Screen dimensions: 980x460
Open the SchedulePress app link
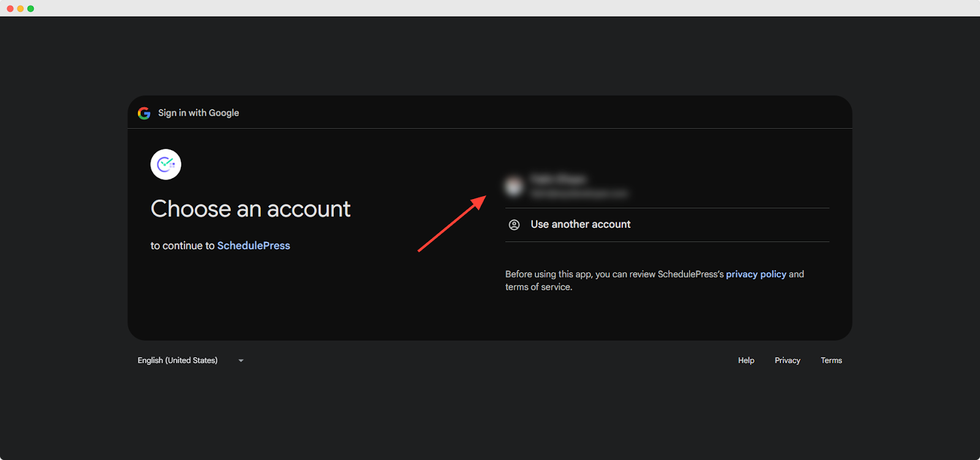[254, 246]
